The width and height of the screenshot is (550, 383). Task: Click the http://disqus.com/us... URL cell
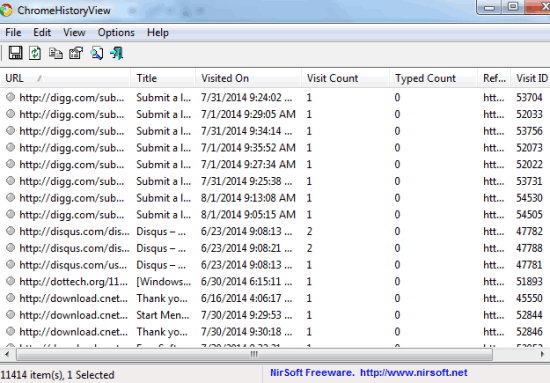(x=73, y=264)
